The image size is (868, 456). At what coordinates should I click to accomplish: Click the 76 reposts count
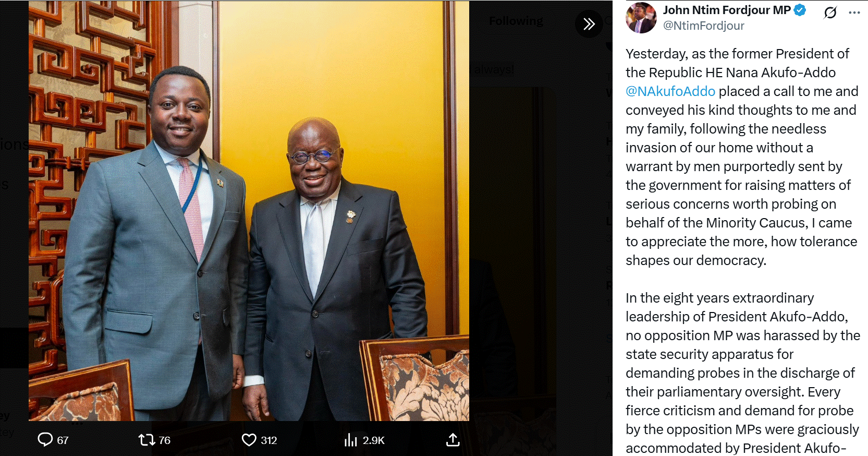coord(165,440)
